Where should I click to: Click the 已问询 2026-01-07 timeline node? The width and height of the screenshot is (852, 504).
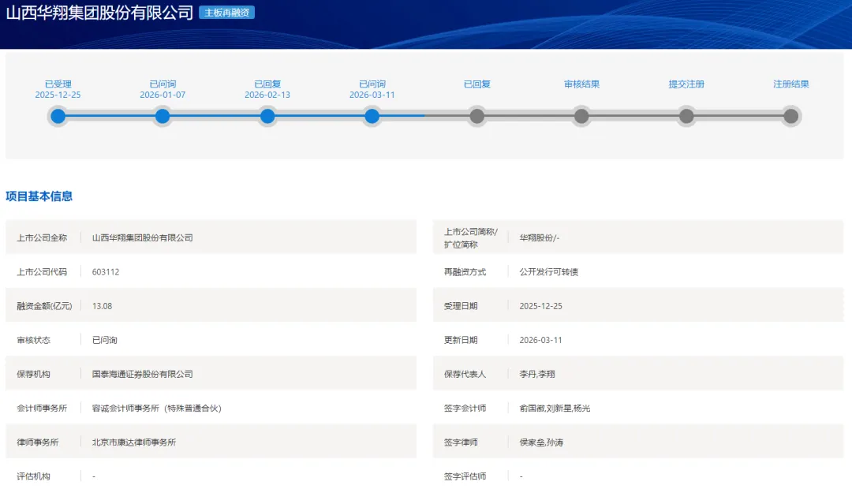163,116
